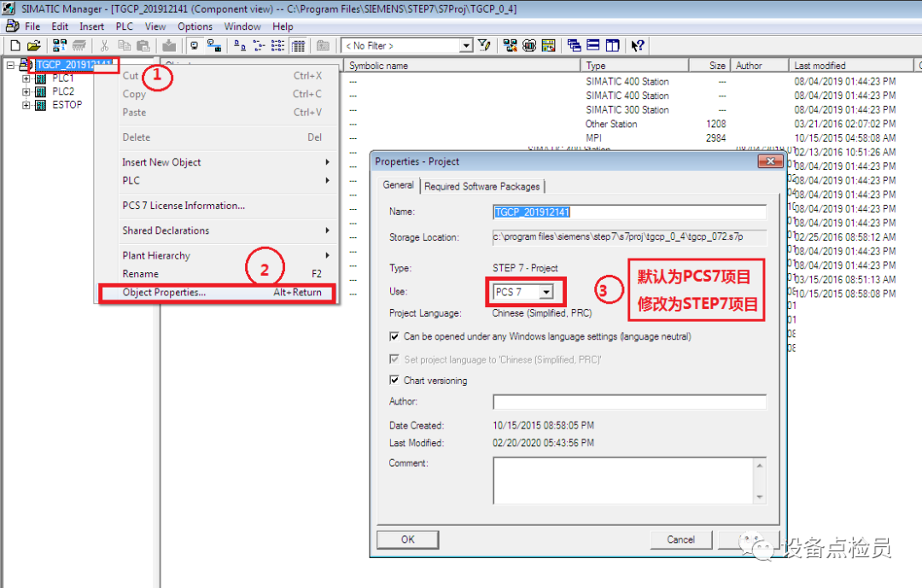Viewport: 922px width, 588px height.
Task: Open the File menu
Action: point(32,26)
